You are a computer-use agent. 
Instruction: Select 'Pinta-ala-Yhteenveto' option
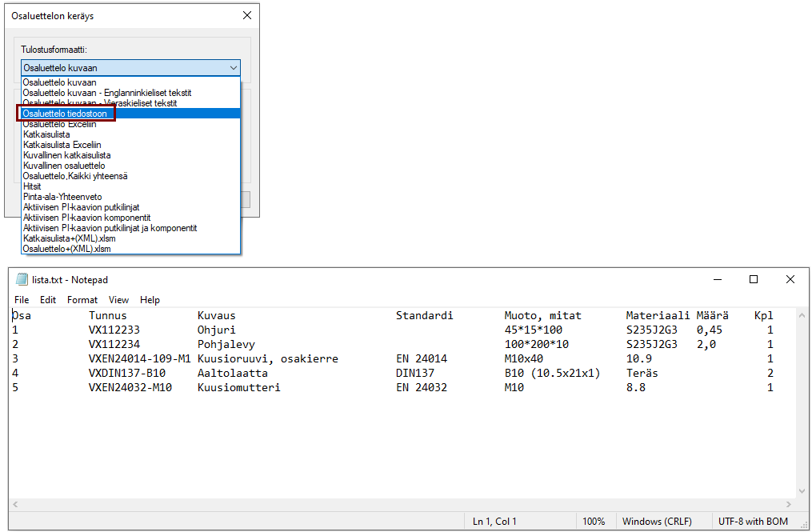coord(62,197)
